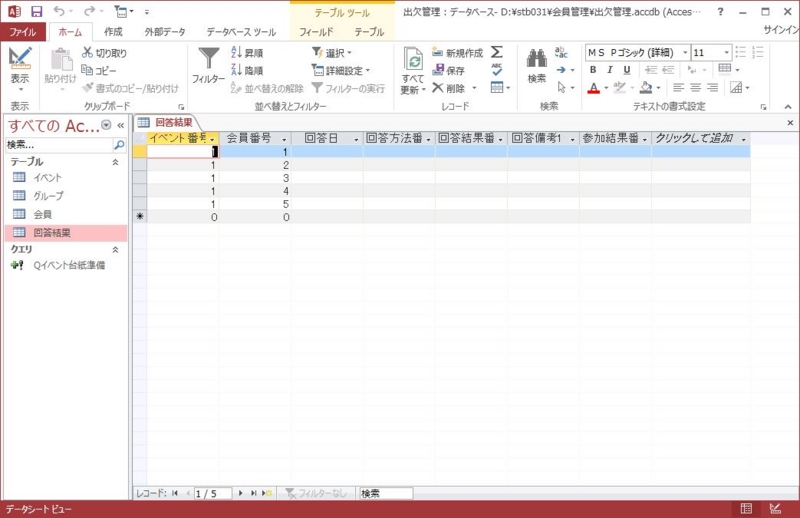Sort ascending with 昇順
Viewport: 800px width, 518px height.
coord(247,53)
